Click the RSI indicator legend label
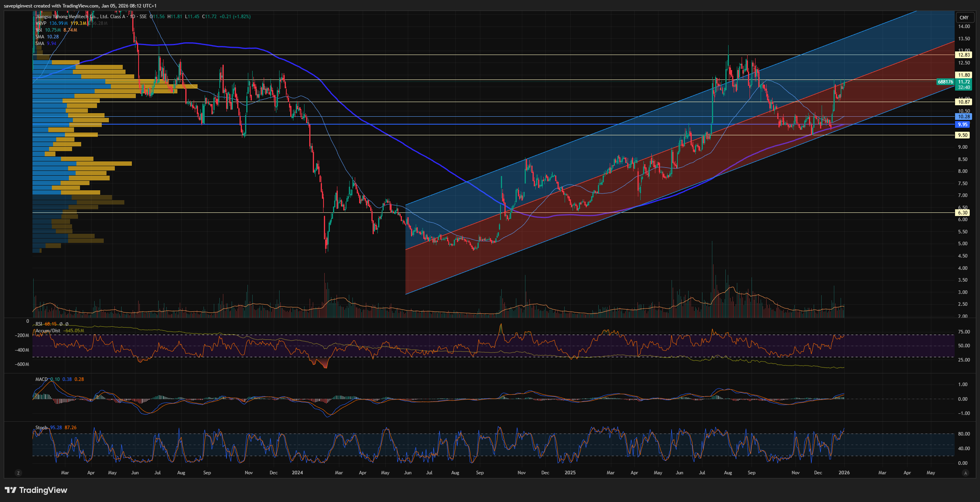 pos(39,324)
